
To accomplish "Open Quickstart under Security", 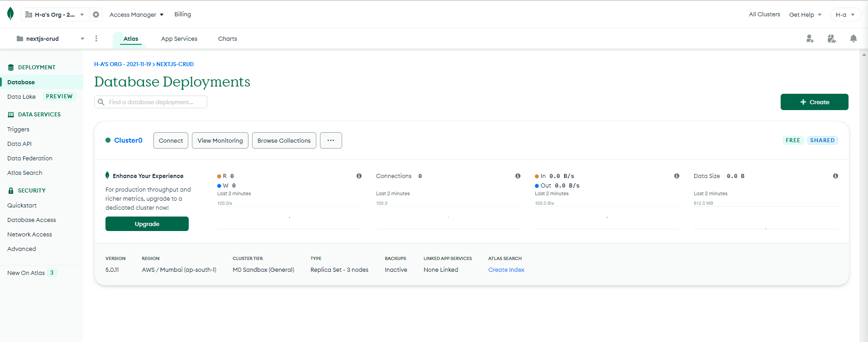I will click(x=22, y=205).
